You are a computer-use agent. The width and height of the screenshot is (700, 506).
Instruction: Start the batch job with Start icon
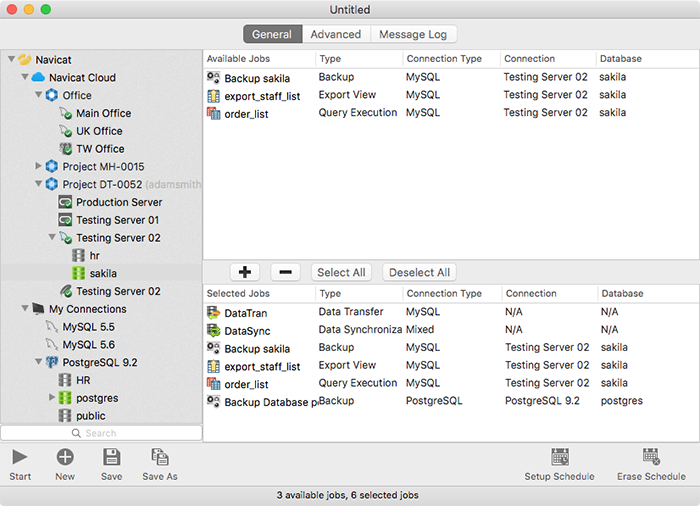coord(20,457)
